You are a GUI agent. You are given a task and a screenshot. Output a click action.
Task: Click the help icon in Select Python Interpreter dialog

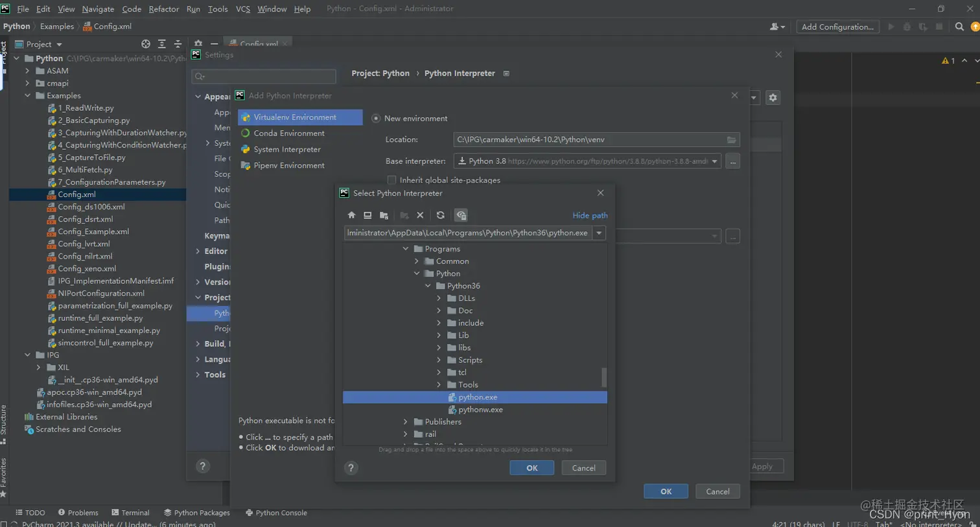click(x=351, y=468)
